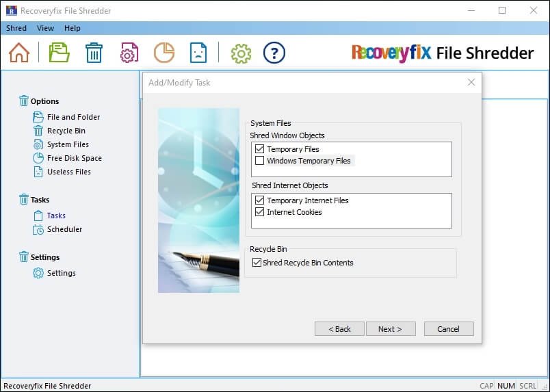Open the Shred menu
This screenshot has width=550, height=392.
point(16,28)
